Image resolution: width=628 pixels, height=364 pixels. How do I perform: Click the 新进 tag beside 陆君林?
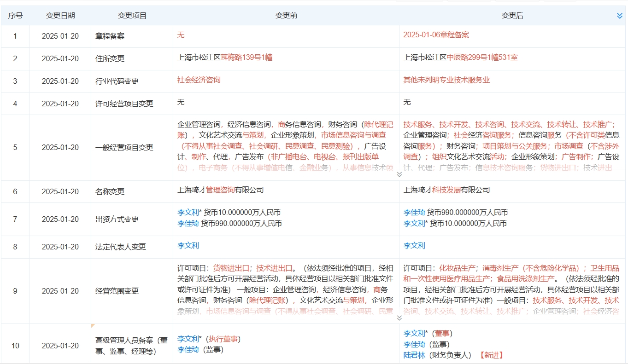491,355
